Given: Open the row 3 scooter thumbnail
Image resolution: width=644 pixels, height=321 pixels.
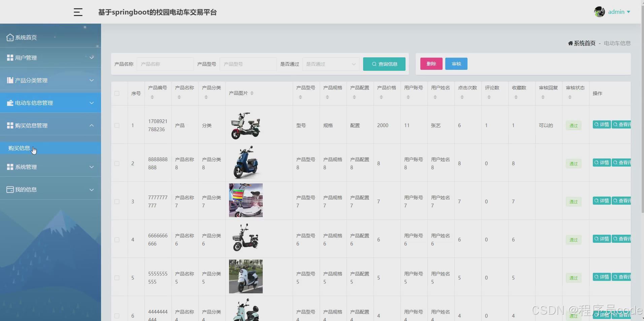Looking at the screenshot, I should coord(246,200).
